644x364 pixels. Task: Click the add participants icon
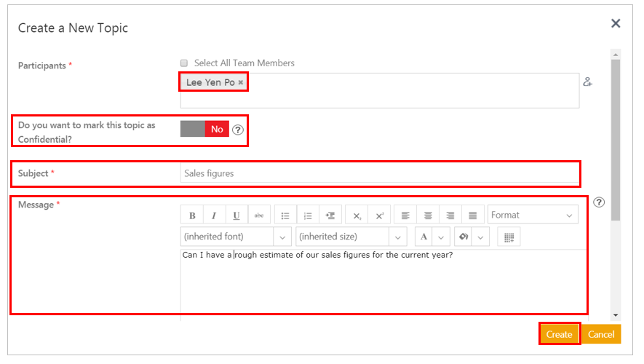pos(588,82)
